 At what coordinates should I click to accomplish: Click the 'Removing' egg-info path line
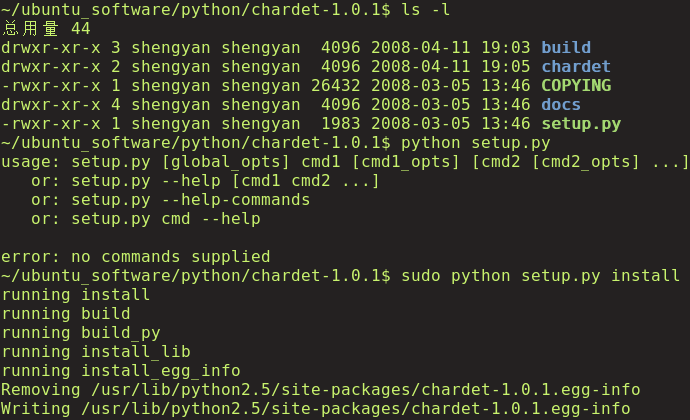pyautogui.click(x=320, y=390)
